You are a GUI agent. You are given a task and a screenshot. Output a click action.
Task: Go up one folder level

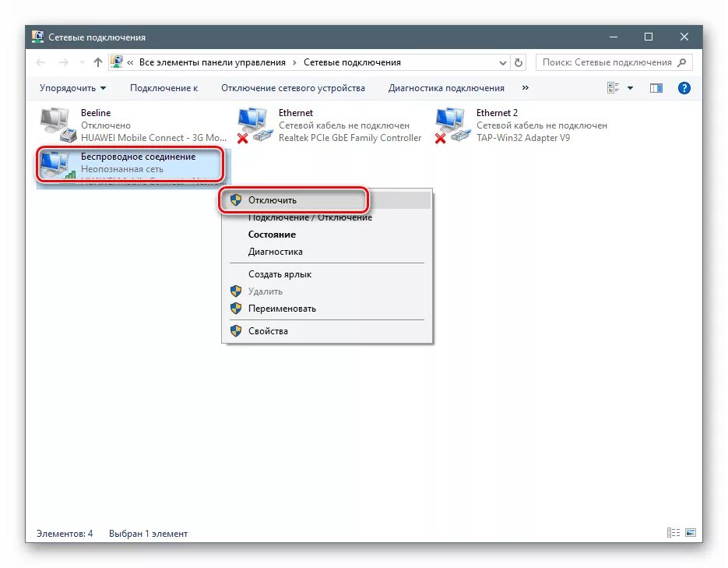tap(97, 62)
